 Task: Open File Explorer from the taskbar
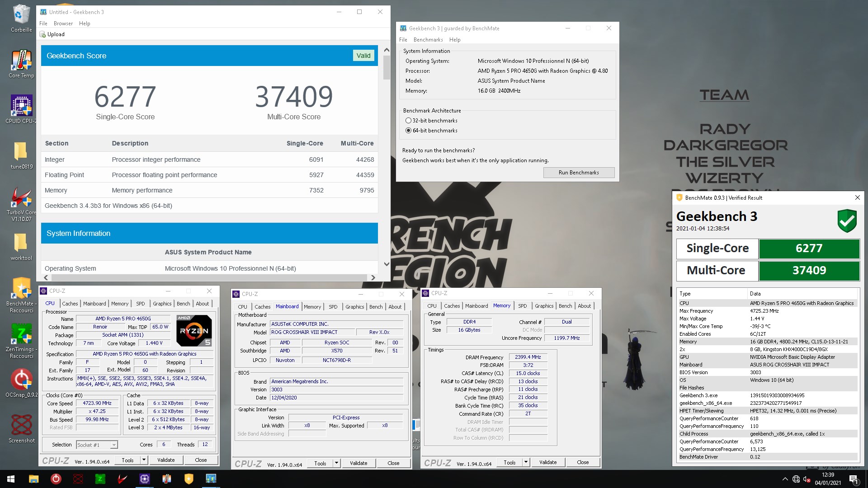click(x=33, y=479)
